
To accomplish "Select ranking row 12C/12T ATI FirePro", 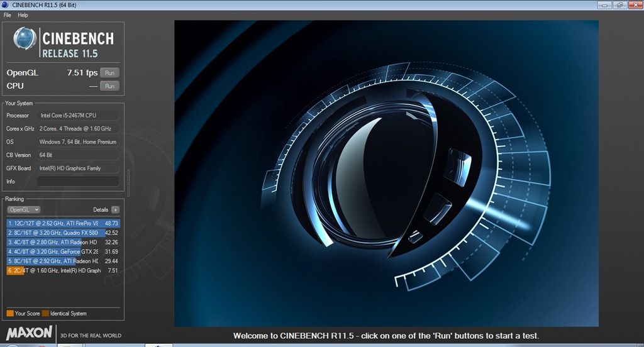I will point(64,223).
